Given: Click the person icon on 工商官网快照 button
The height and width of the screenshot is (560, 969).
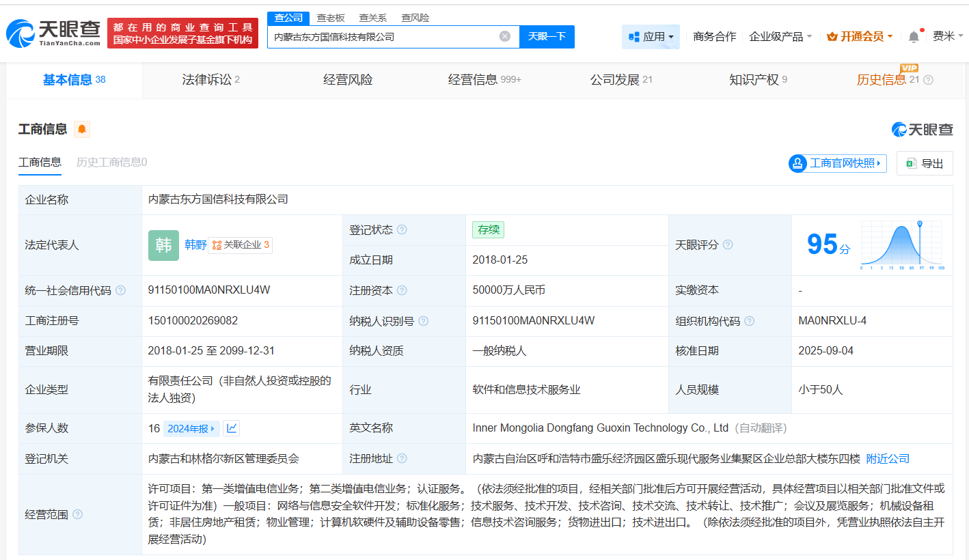Looking at the screenshot, I should 797,163.
